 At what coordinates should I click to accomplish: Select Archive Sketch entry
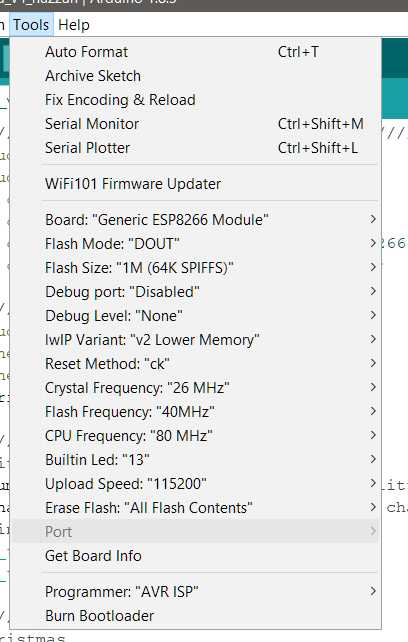pyautogui.click(x=195, y=76)
